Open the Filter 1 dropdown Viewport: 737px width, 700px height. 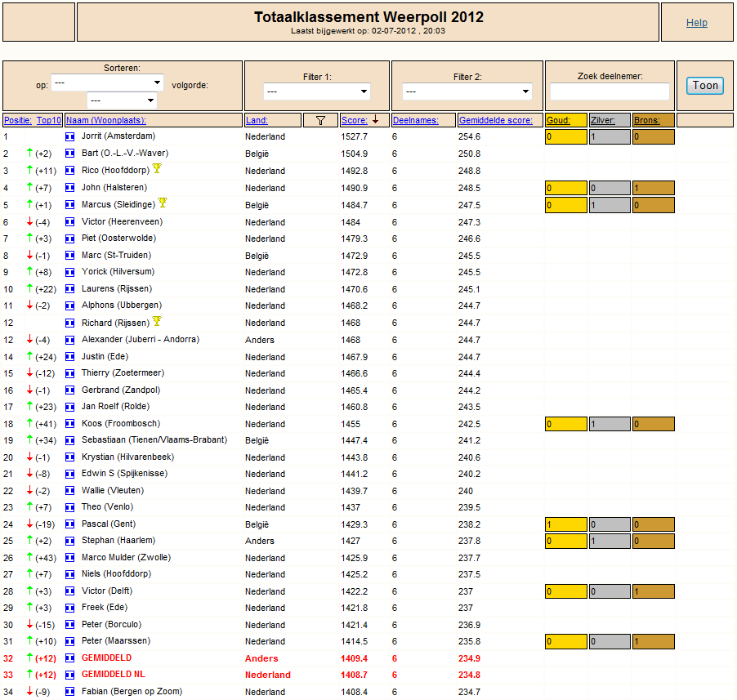317,91
